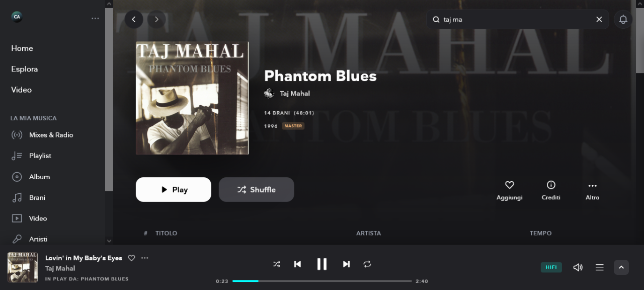Viewport: 644px width, 290px height.
Task: Go to the previous track
Action: pos(297,264)
